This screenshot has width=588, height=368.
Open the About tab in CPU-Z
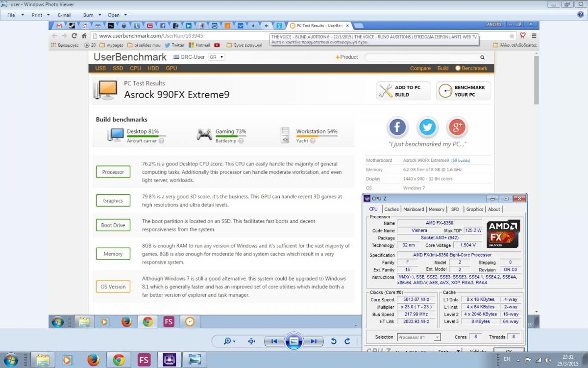(494, 209)
